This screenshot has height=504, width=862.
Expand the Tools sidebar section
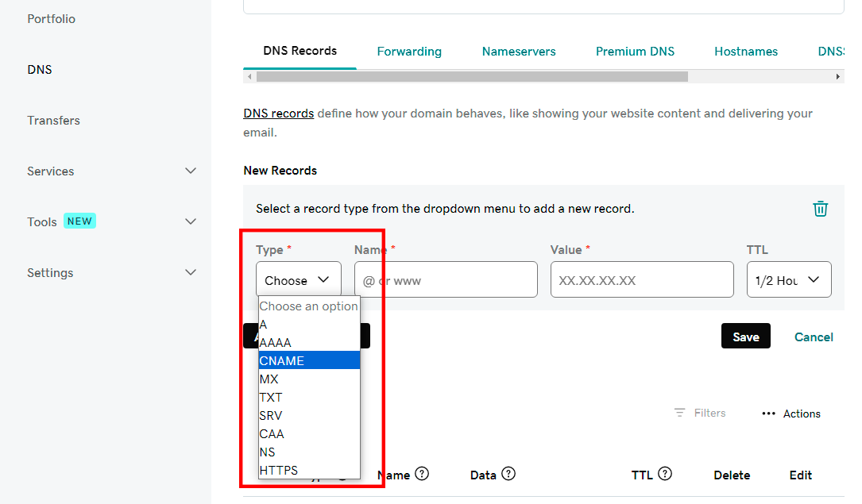tap(191, 221)
